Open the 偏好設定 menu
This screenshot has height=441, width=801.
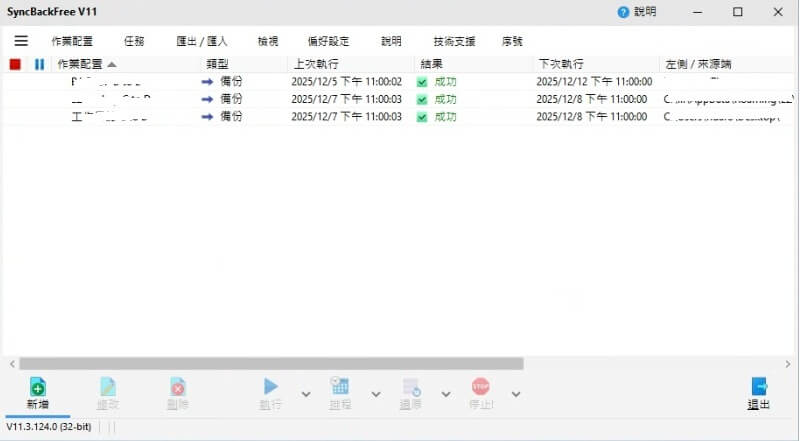(x=328, y=41)
